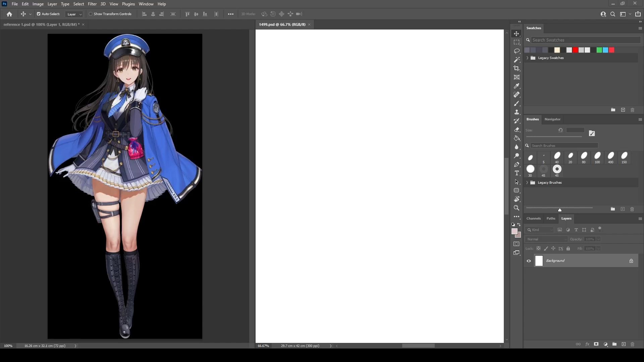
Task: Close the 1499.psd document tab
Action: coord(309,24)
